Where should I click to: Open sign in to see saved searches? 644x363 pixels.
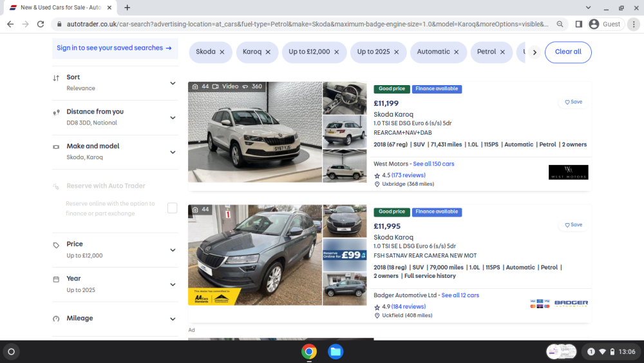click(x=115, y=48)
